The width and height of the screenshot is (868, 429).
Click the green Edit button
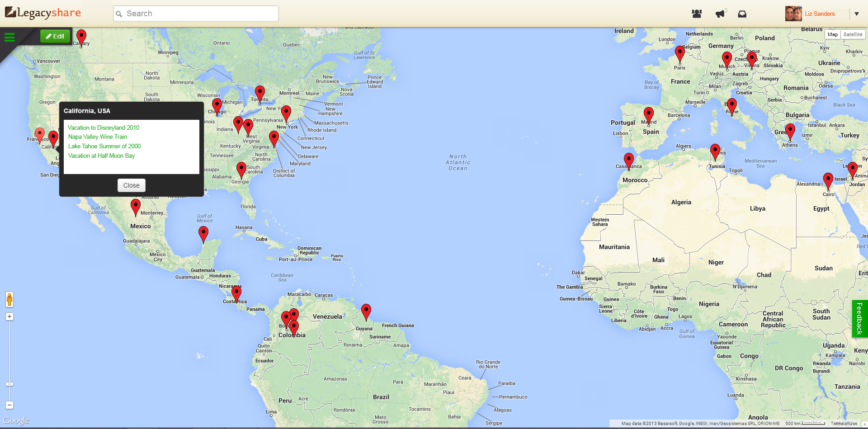pos(55,36)
